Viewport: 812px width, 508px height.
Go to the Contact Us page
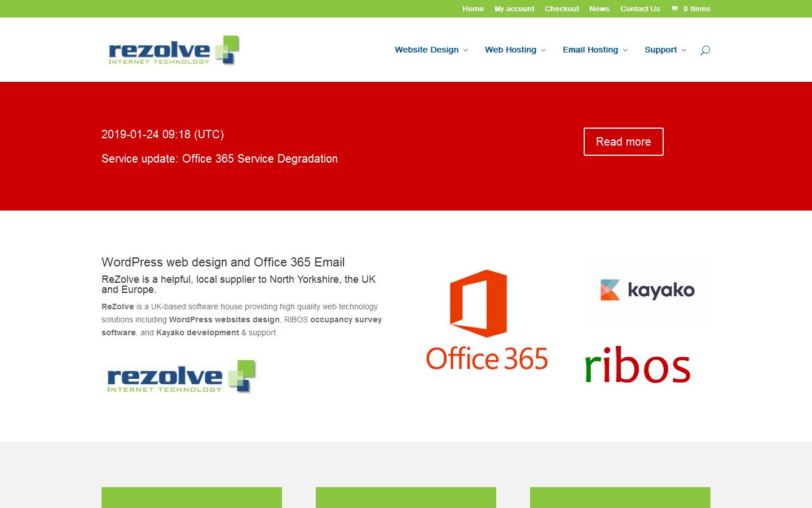point(640,8)
